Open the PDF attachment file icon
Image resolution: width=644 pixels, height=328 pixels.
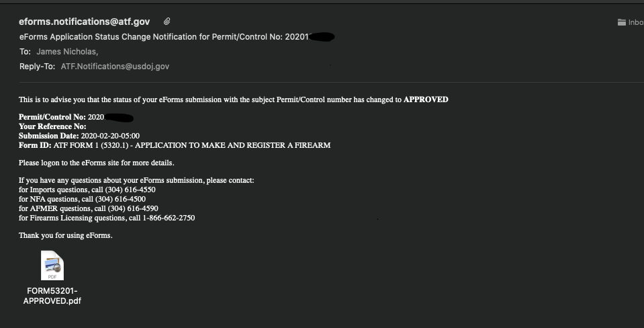tap(52, 265)
